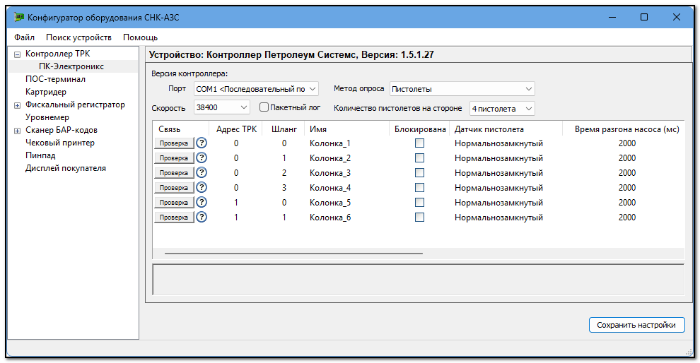The image size is (700, 363).
Task: Click the resize grip in status bar corner
Action: tap(689, 352)
